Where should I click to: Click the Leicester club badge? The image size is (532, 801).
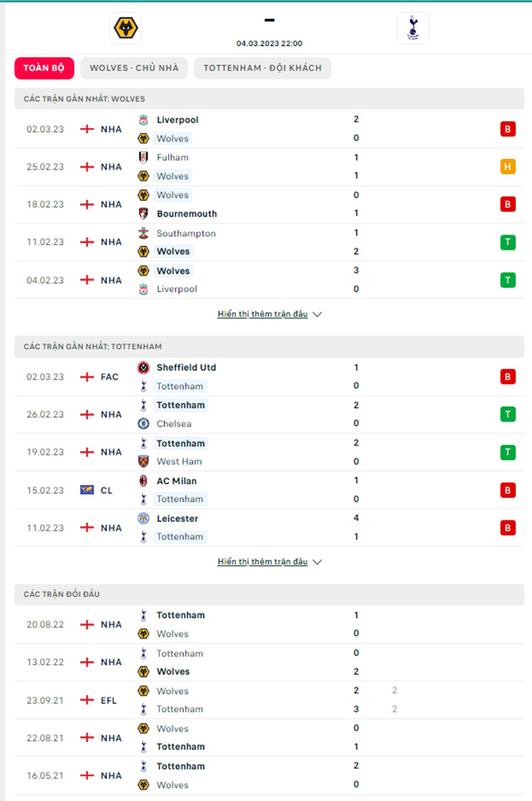pos(143,519)
